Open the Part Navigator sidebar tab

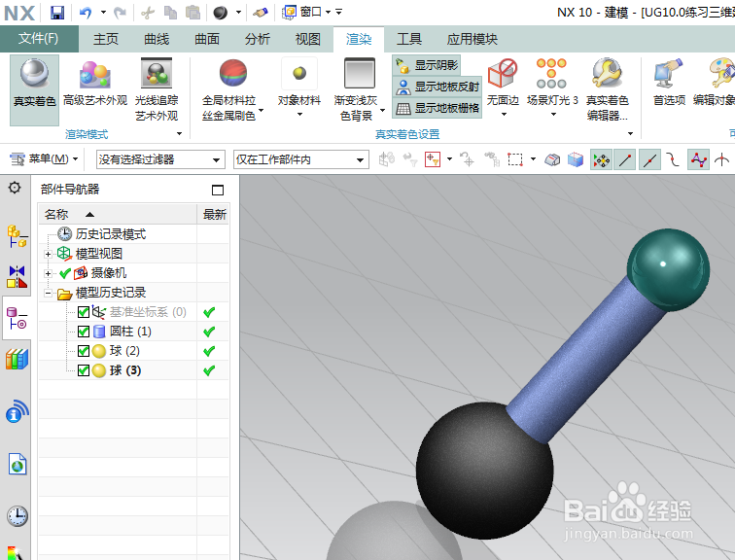click(17, 318)
